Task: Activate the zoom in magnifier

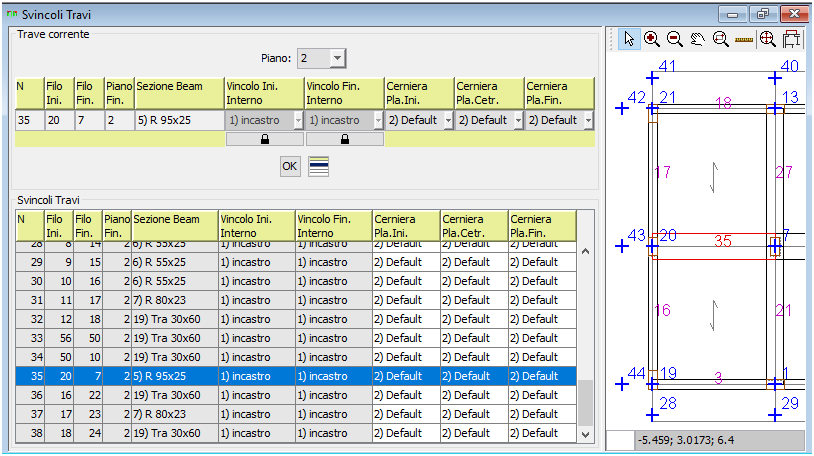Action: click(x=652, y=39)
